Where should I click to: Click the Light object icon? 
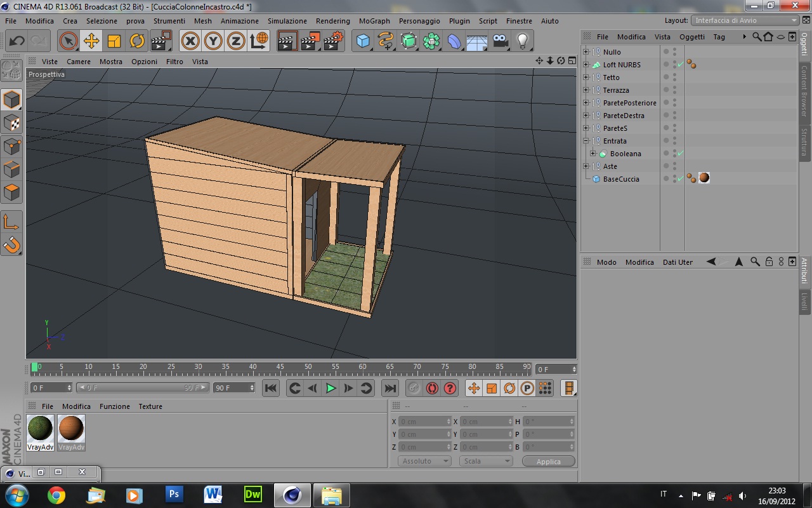tap(522, 41)
